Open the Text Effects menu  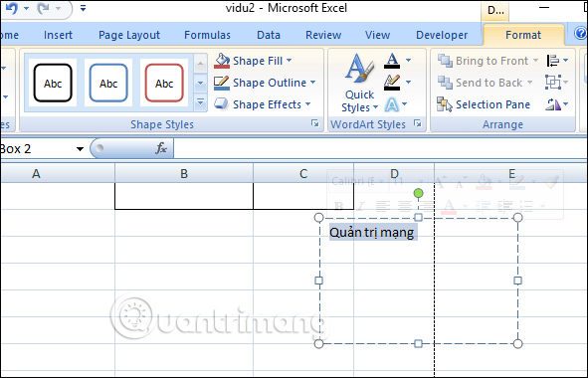(x=396, y=104)
